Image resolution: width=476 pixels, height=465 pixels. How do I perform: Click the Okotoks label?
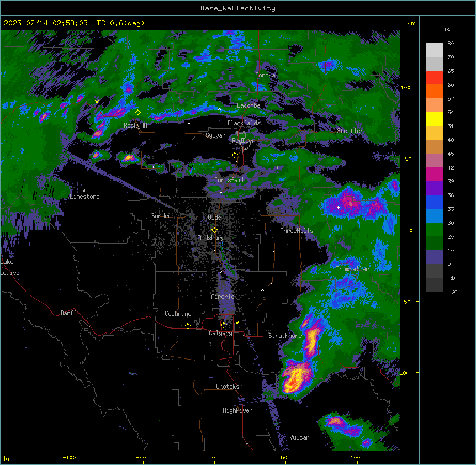point(228,387)
